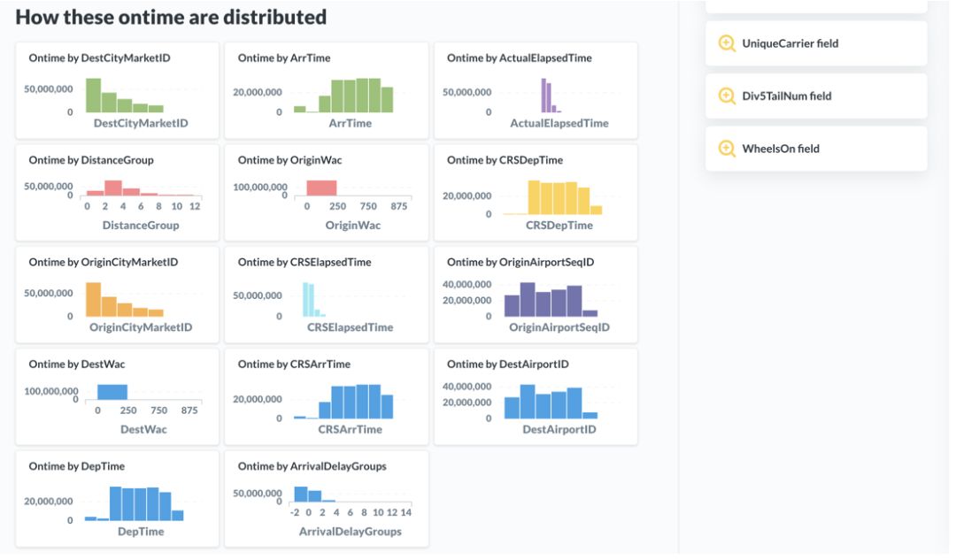The image size is (956, 560).
Task: Open the Ontime by DestCityMarketID chart
Action: 117,91
